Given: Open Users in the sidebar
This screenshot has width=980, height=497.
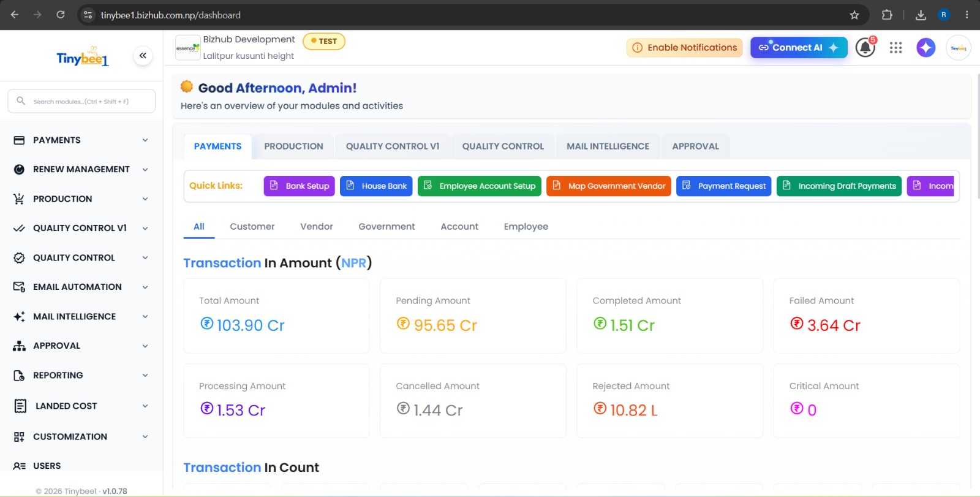Looking at the screenshot, I should click(47, 466).
